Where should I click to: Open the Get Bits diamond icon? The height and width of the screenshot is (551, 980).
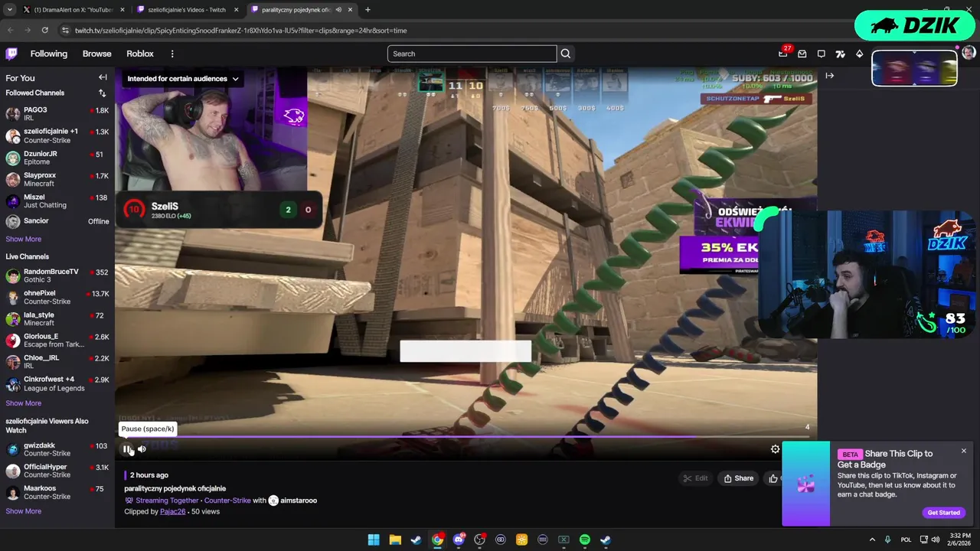point(859,54)
